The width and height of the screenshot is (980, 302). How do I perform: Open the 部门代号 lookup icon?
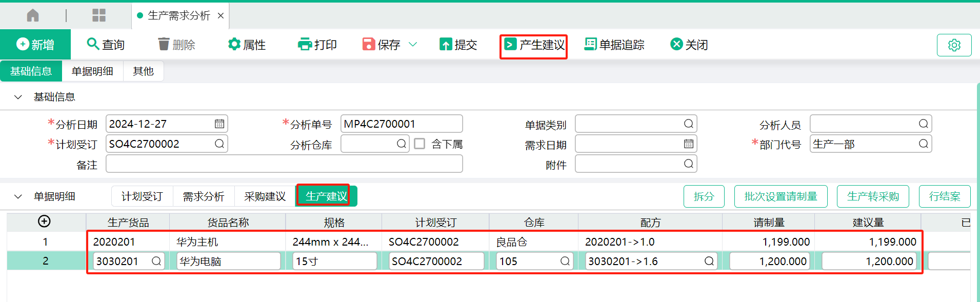924,144
